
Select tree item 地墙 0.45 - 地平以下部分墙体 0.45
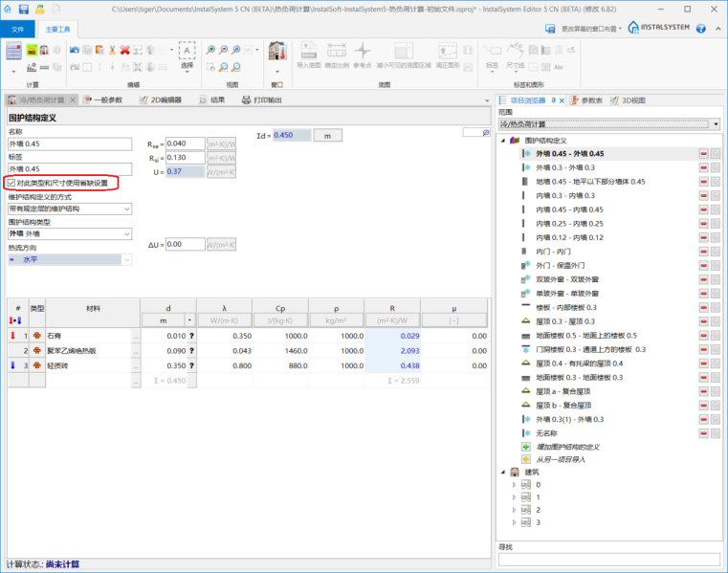[590, 182]
